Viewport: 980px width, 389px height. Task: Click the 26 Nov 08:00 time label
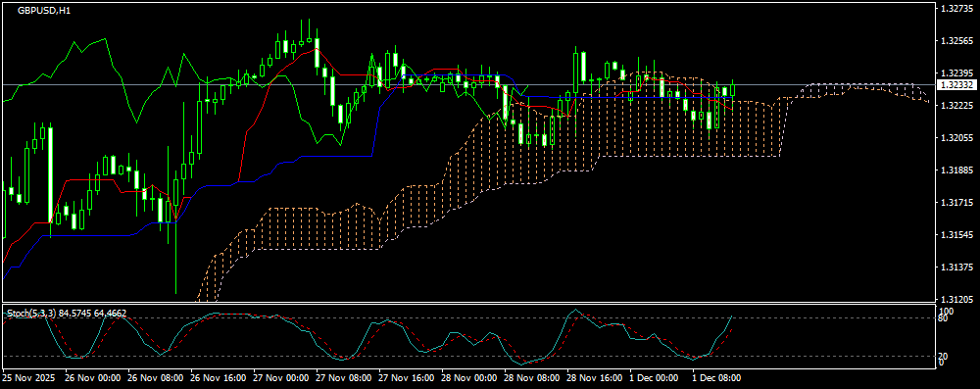(x=155, y=378)
